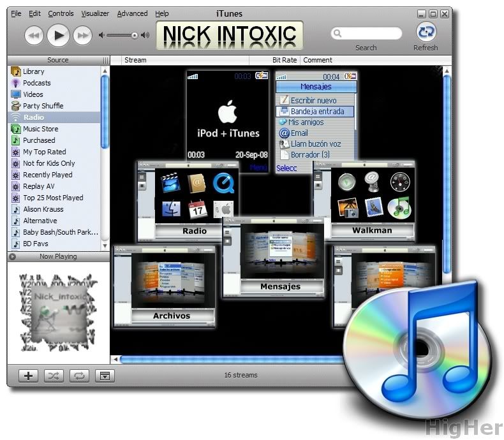Select Recently Played smart playlist
The width and height of the screenshot is (504, 440).
click(54, 175)
